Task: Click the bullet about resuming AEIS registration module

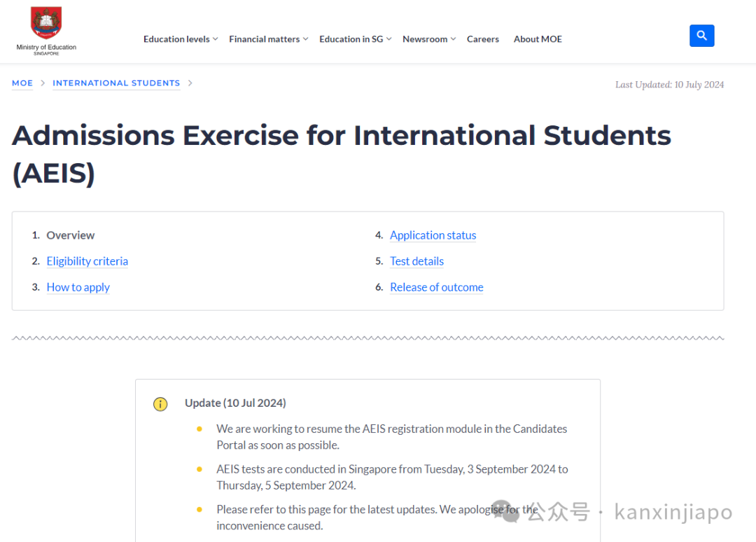Action: pyautogui.click(x=391, y=436)
